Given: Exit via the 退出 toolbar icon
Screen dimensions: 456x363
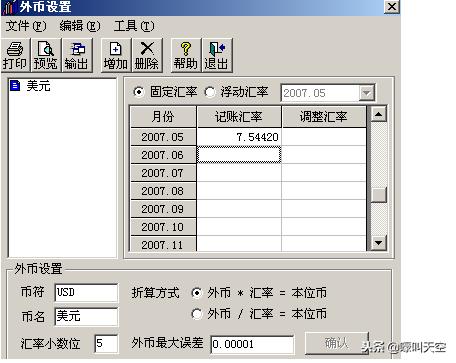Looking at the screenshot, I should pyautogui.click(x=217, y=55).
